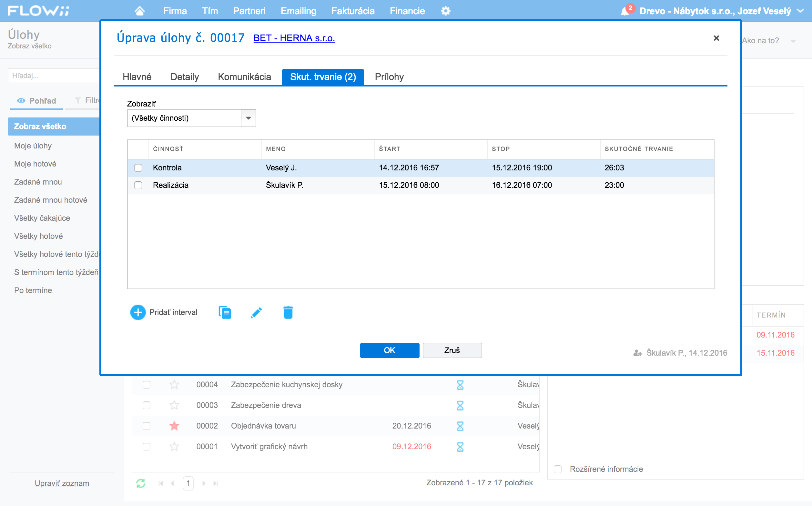Click the page number 1 field
The height and width of the screenshot is (506, 812).
(188, 483)
